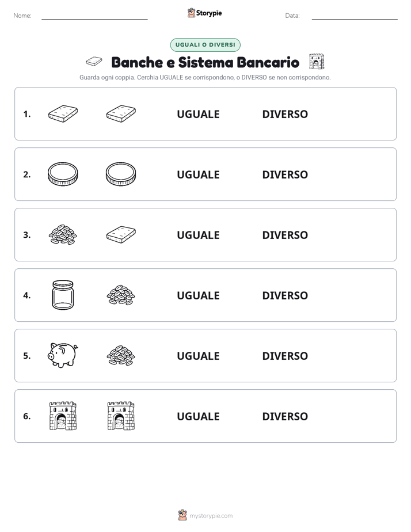Select DIVERSO for row 3

point(285,235)
